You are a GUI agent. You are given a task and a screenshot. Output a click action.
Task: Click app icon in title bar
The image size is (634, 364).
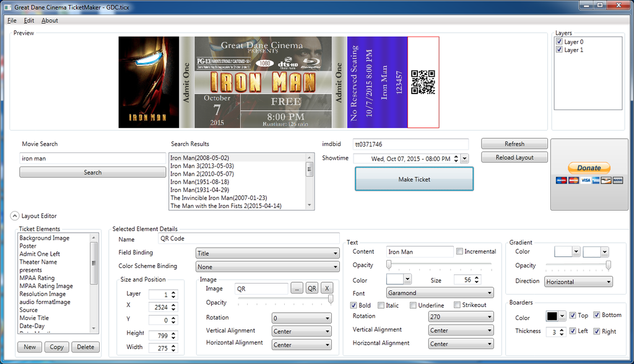click(x=7, y=7)
